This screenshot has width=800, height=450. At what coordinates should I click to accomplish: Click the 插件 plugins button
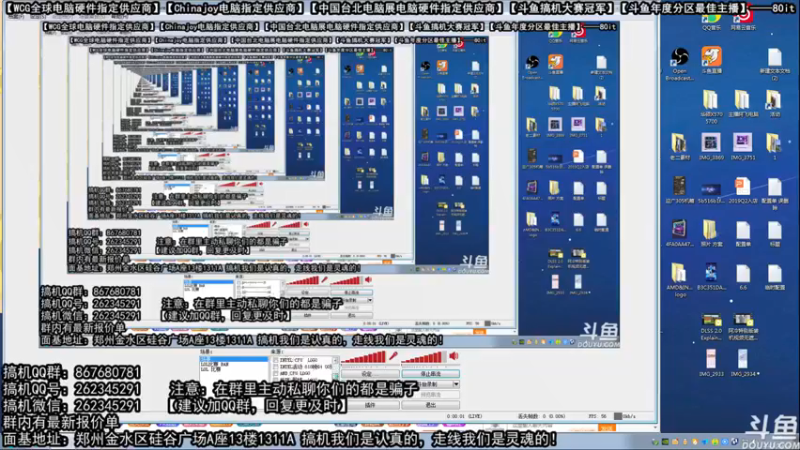(x=370, y=405)
